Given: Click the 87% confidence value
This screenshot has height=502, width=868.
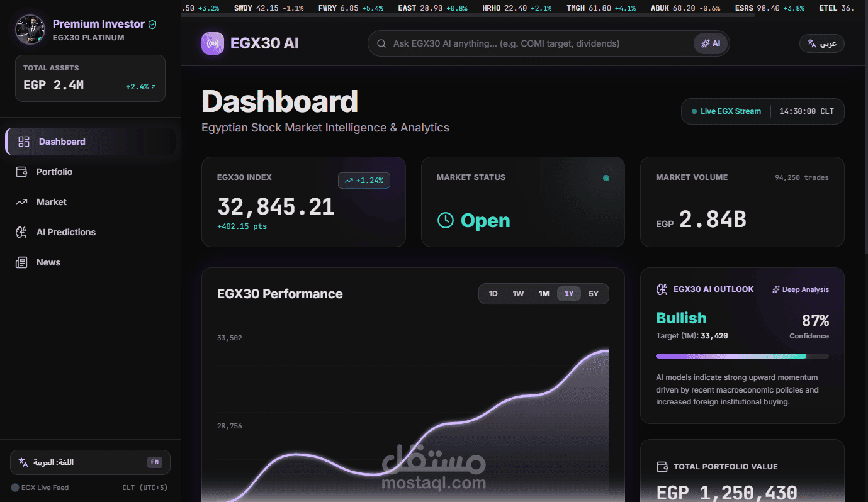Looking at the screenshot, I should tap(815, 321).
